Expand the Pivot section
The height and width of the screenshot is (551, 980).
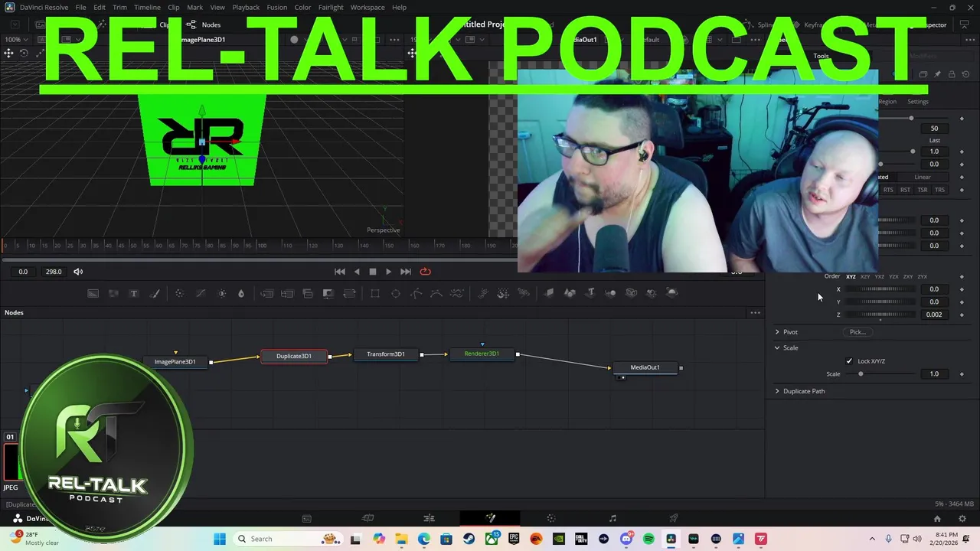click(777, 332)
